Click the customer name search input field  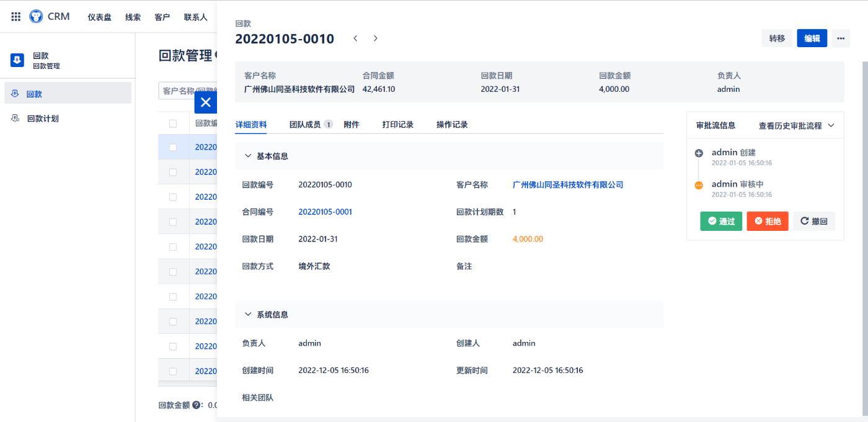(177, 91)
